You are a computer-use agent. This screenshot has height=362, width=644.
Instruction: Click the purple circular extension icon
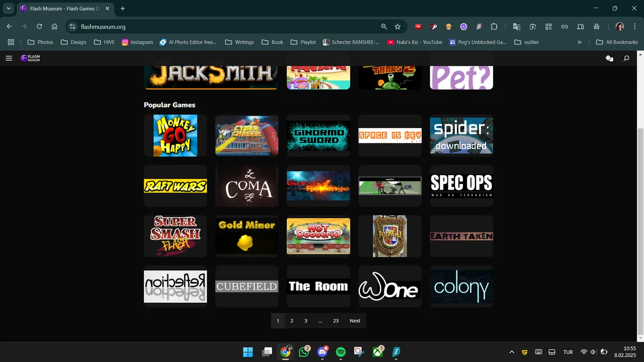(464, 27)
